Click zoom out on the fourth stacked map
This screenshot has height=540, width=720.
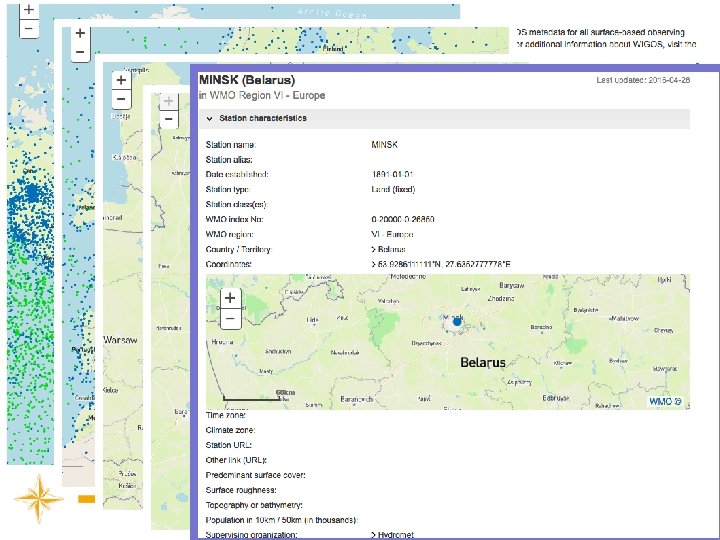(169, 119)
